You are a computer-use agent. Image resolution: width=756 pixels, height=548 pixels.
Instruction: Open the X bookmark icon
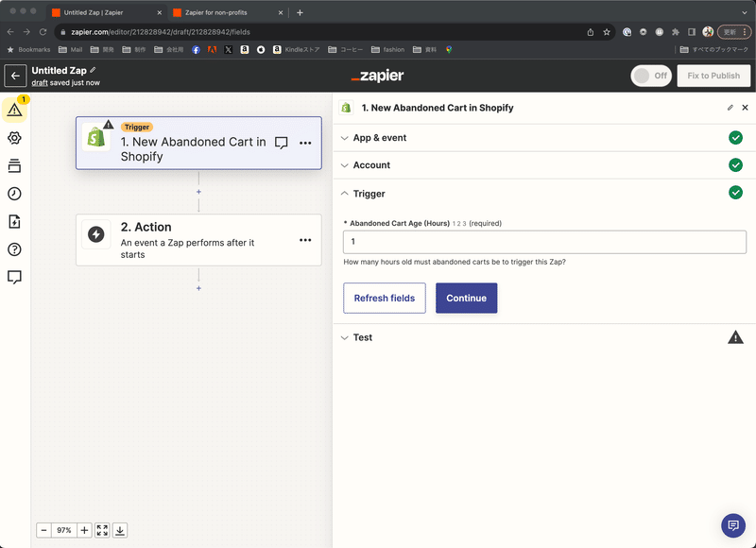click(x=229, y=50)
